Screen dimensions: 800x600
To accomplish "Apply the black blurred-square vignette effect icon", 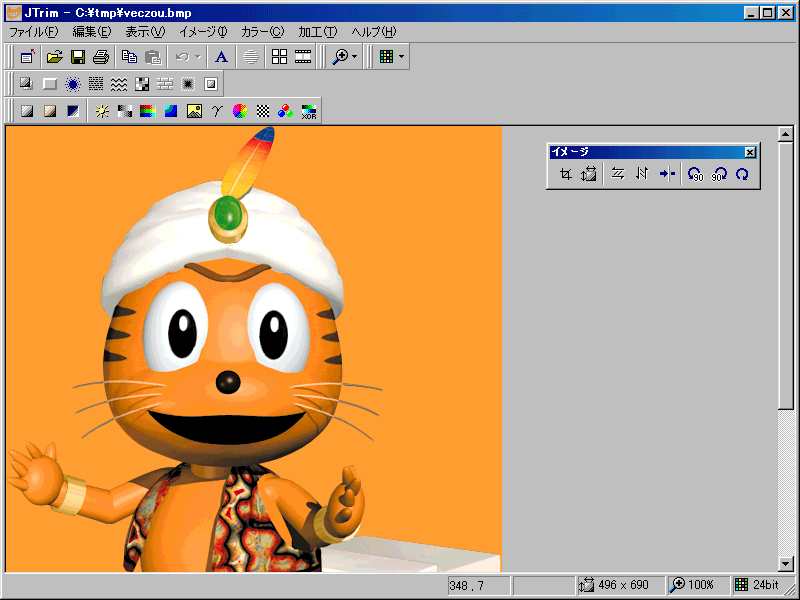I will (x=188, y=84).
